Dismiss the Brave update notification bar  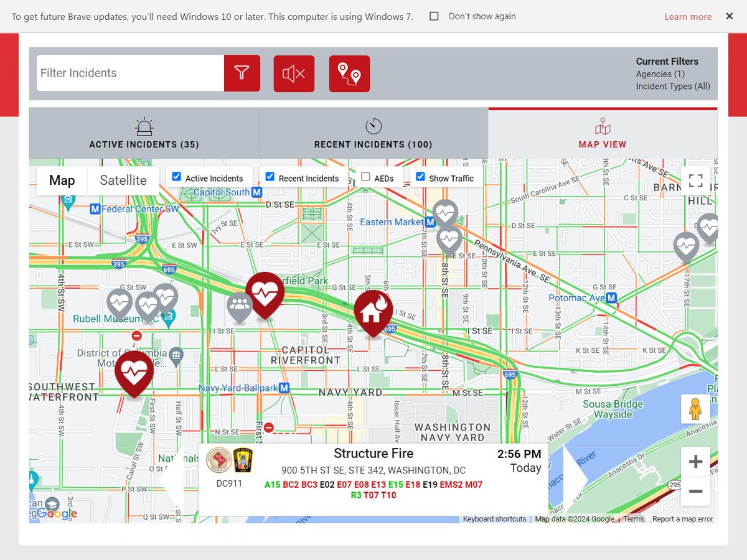730,16
